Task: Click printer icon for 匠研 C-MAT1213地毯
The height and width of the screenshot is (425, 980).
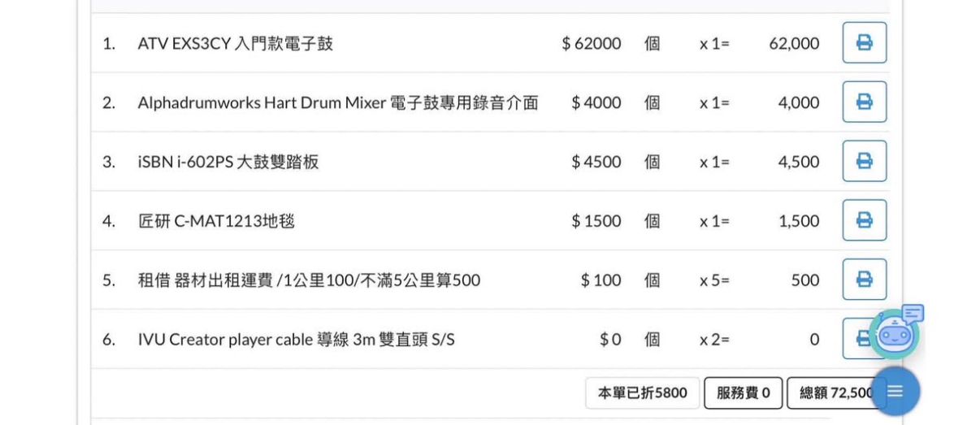Action: coord(864,220)
